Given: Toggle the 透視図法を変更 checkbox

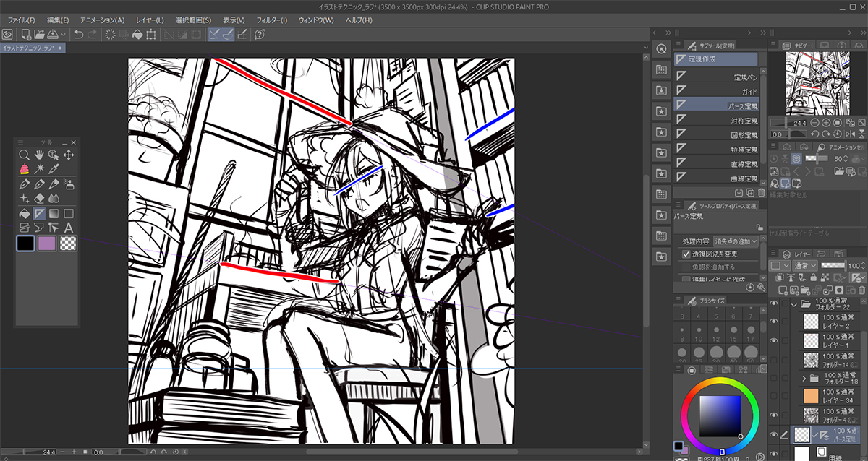Looking at the screenshot, I should tap(686, 254).
